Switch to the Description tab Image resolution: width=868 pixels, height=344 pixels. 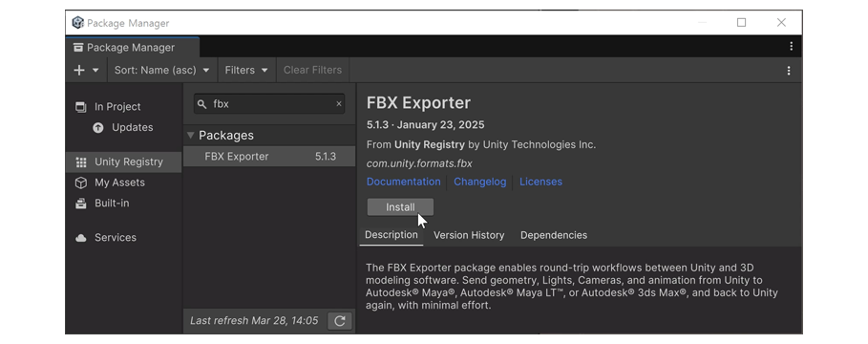392,235
